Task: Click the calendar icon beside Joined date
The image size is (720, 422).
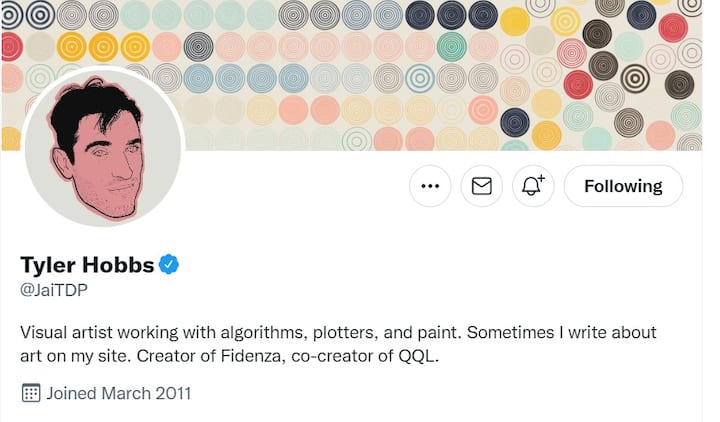Action: pyautogui.click(x=30, y=393)
